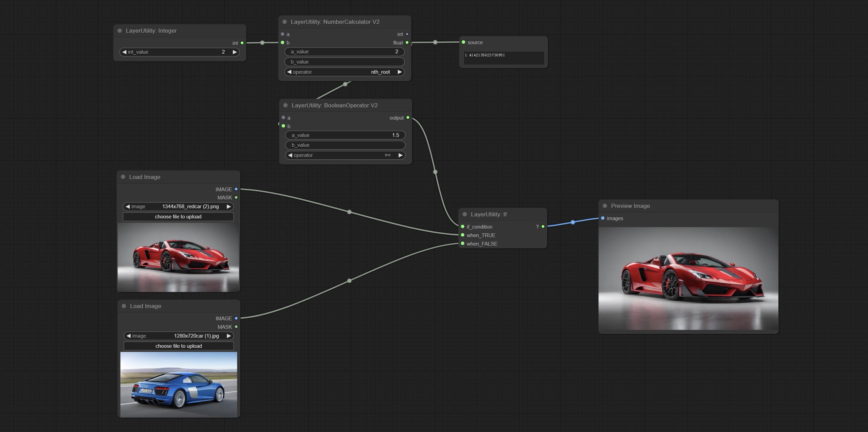Toggle the collapse dot of the LayerUtility: If node
Viewport: 868px width, 432px height.
point(465,214)
